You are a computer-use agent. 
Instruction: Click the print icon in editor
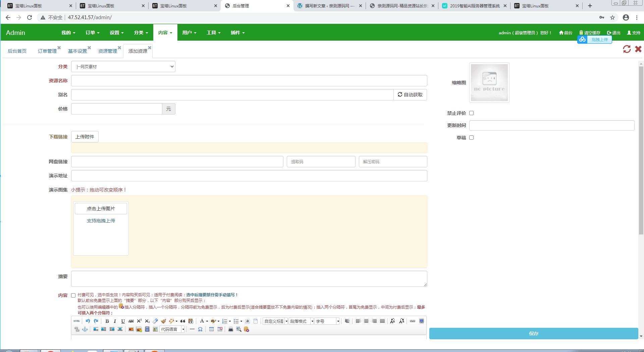click(230, 329)
